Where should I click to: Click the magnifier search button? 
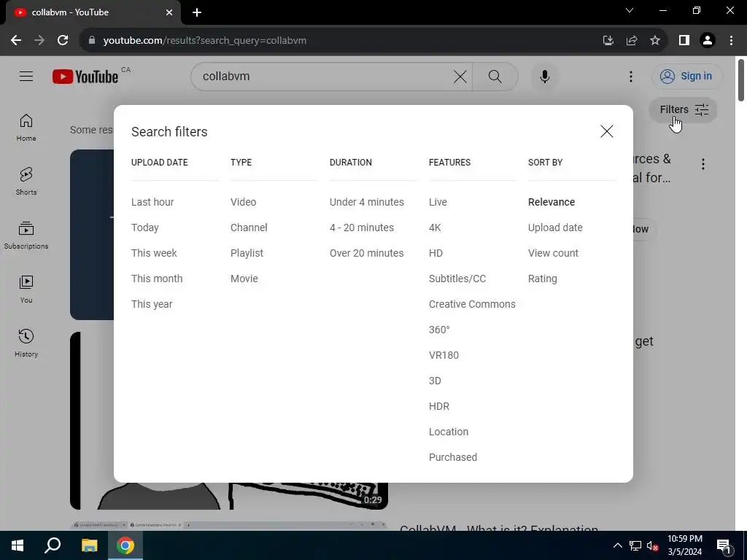(495, 76)
